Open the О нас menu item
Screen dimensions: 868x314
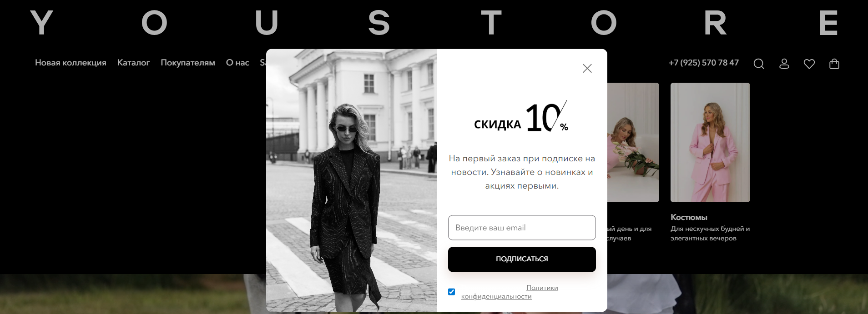click(x=237, y=63)
